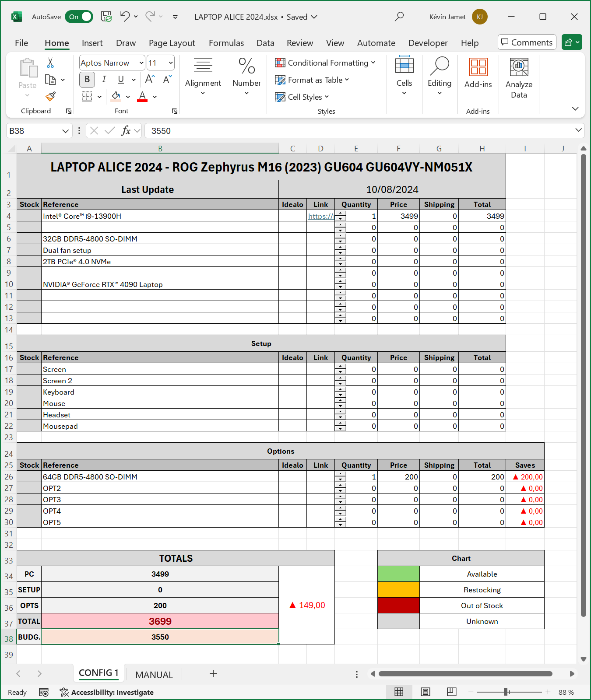The height and width of the screenshot is (700, 591).
Task: Increase quantity spinner in Screen row
Action: coord(341,367)
